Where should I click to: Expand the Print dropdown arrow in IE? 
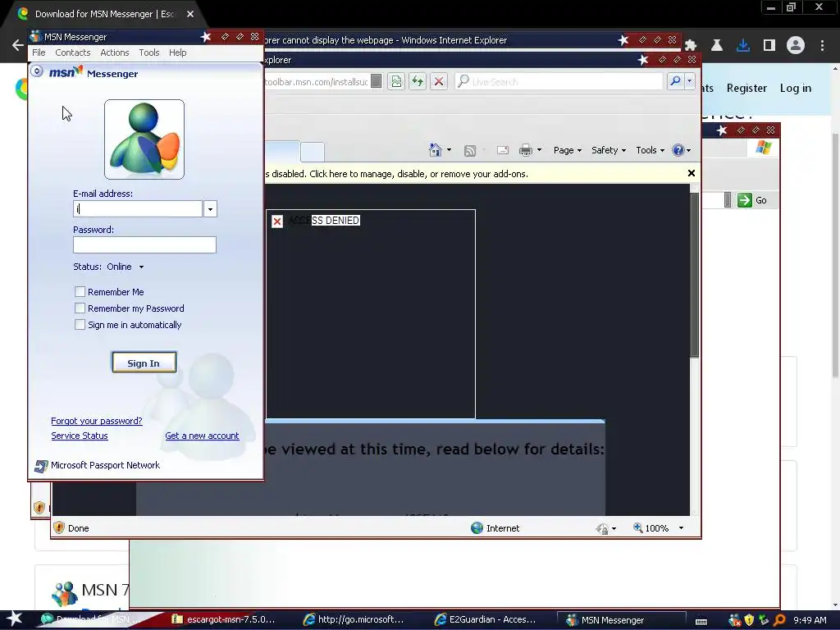tap(539, 150)
